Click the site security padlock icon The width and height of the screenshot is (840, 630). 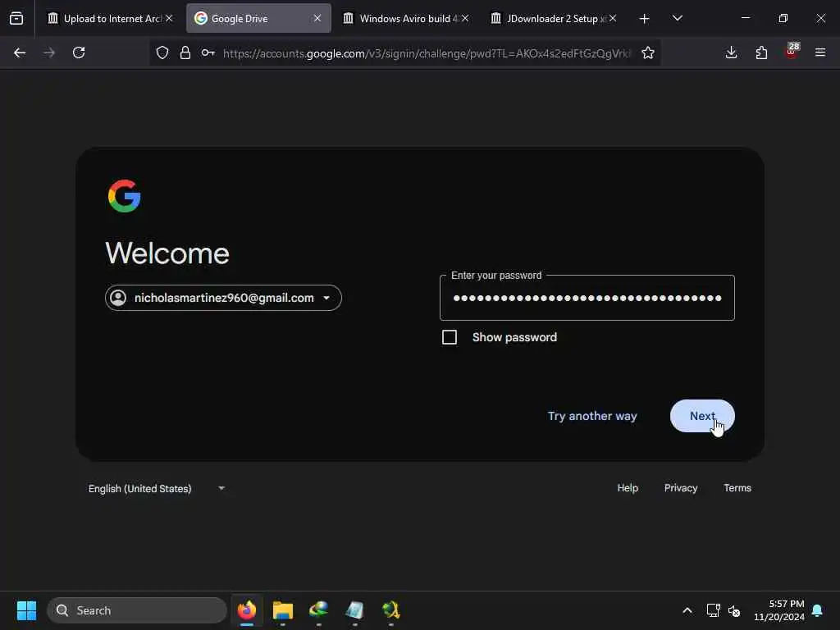point(185,52)
